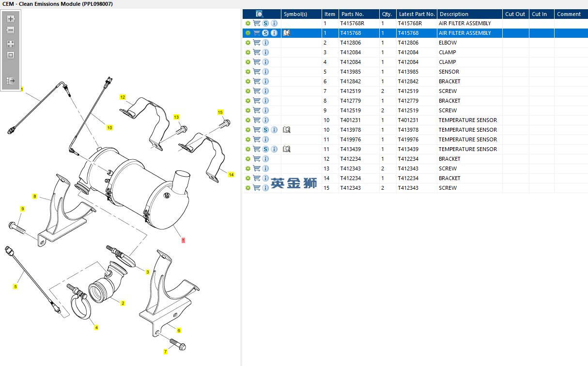Select callout 12 on the diagram
Viewport: 588px width, 366px height.
(x=123, y=97)
